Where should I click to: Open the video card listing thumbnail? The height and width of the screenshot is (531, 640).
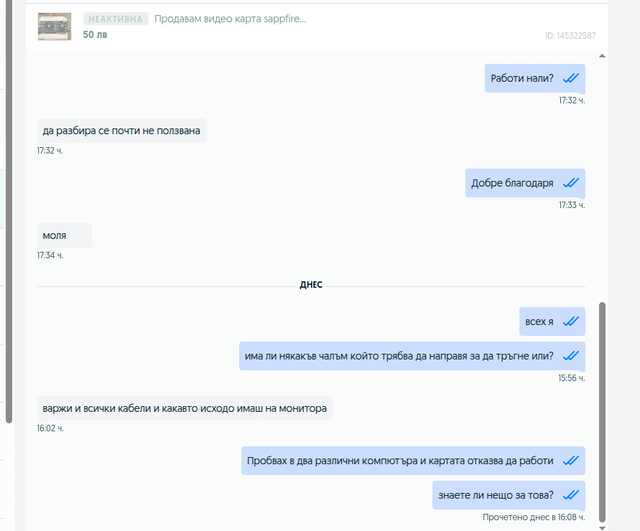click(x=54, y=27)
